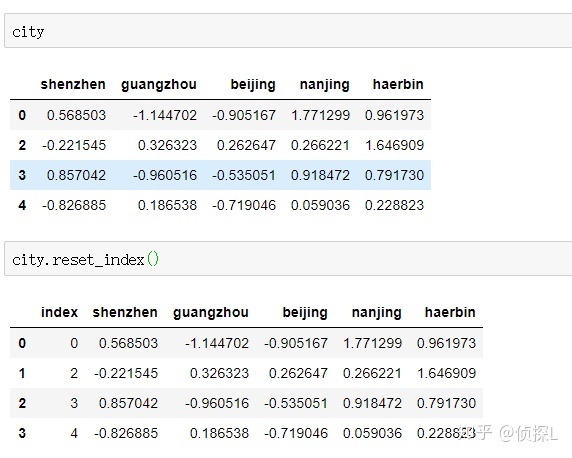
Task: Click bold row label 3 in the reset_index table
Action: point(22,433)
